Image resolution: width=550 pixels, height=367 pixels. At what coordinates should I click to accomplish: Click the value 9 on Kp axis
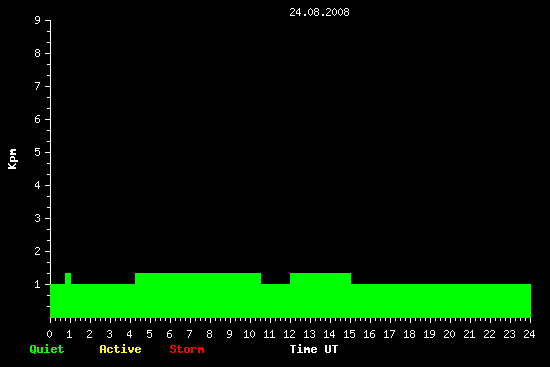(38, 20)
